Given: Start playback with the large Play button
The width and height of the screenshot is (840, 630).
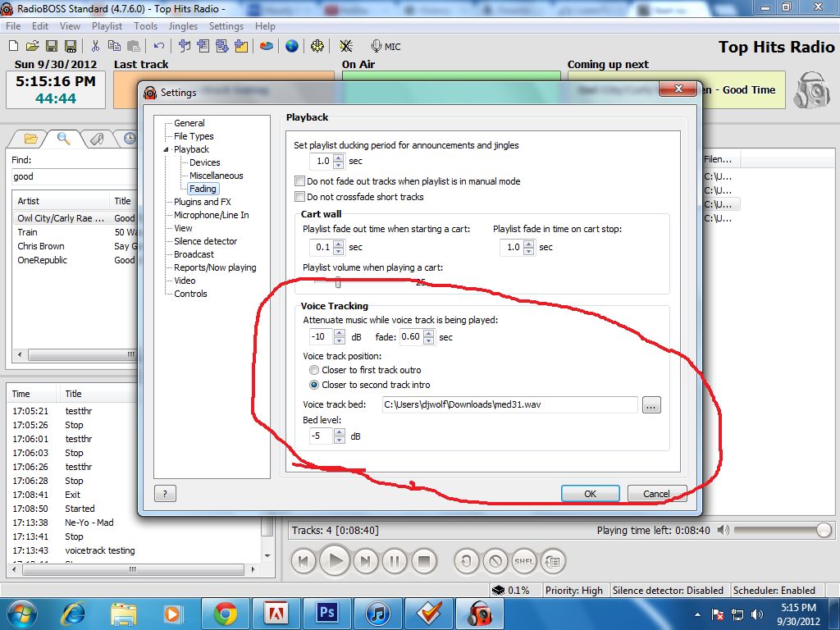Looking at the screenshot, I should [336, 561].
